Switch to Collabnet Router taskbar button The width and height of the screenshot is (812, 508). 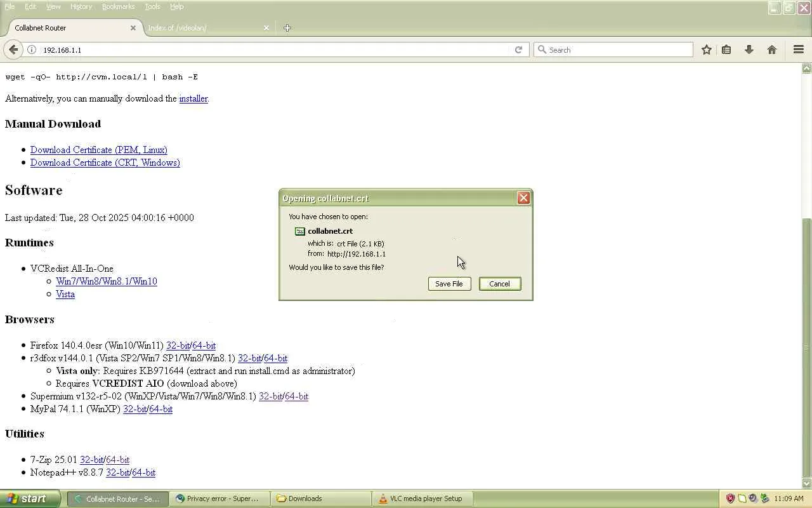[x=118, y=498]
